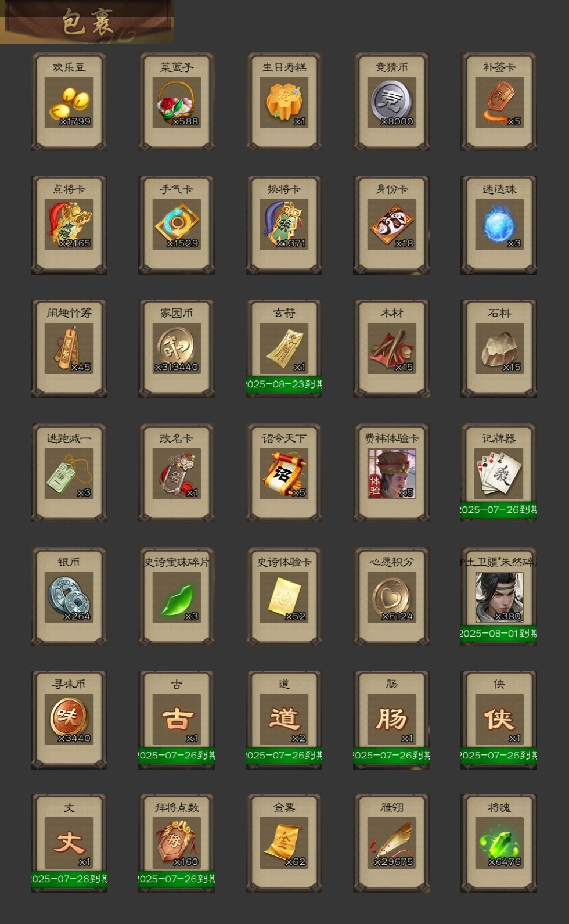The height and width of the screenshot is (924, 569).
Task: Choose the 补签卡 card item
Action: tap(499, 102)
